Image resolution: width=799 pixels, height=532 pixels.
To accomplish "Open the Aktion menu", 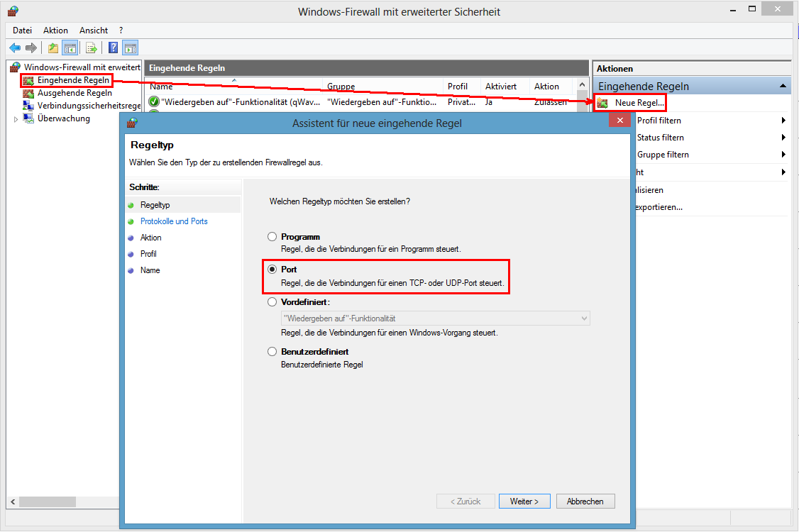I will point(55,31).
